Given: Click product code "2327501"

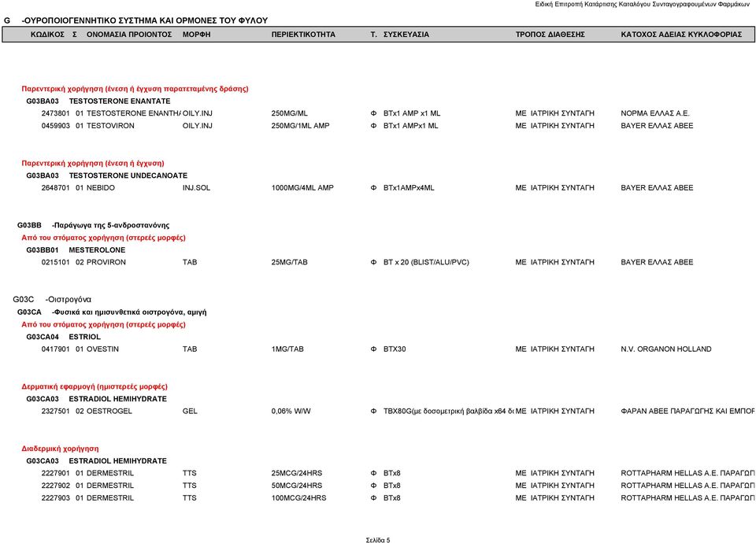Looking at the screenshot, I should pos(55,412).
